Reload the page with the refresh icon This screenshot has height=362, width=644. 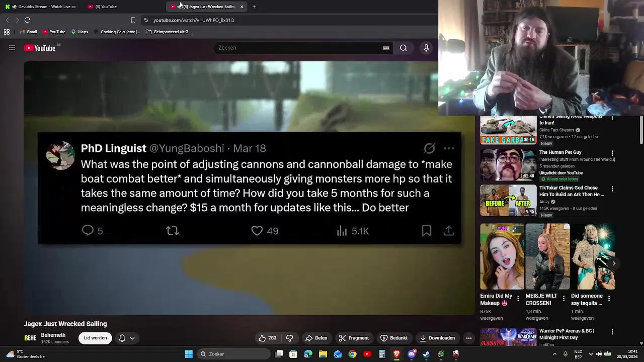pos(28,20)
